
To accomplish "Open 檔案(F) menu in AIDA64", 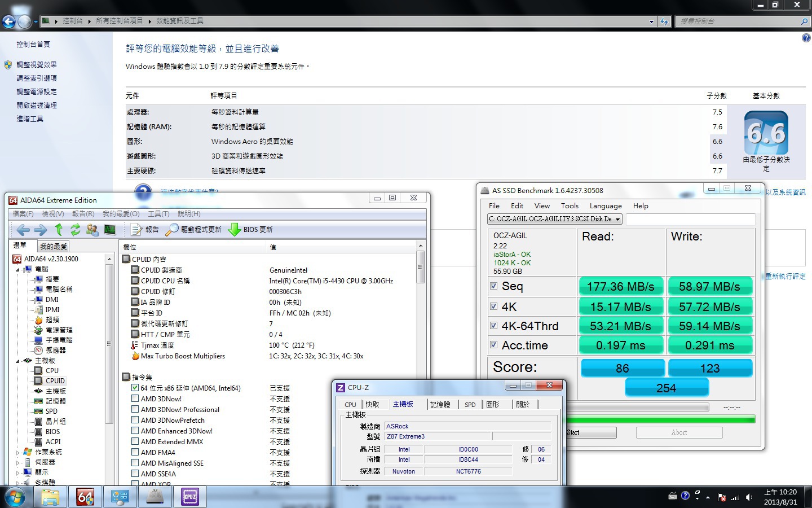I will point(23,214).
